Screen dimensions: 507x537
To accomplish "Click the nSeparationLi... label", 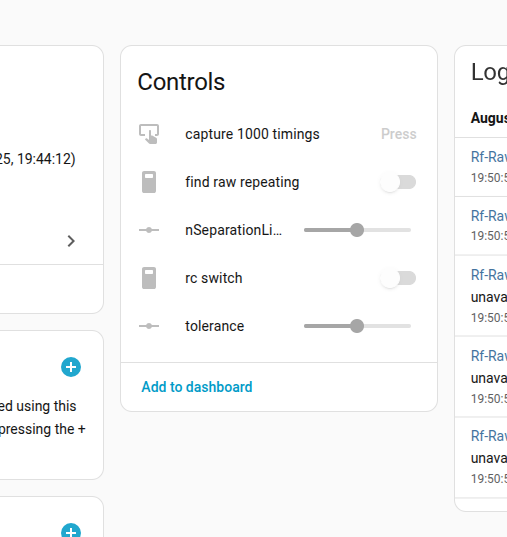I will 233,230.
